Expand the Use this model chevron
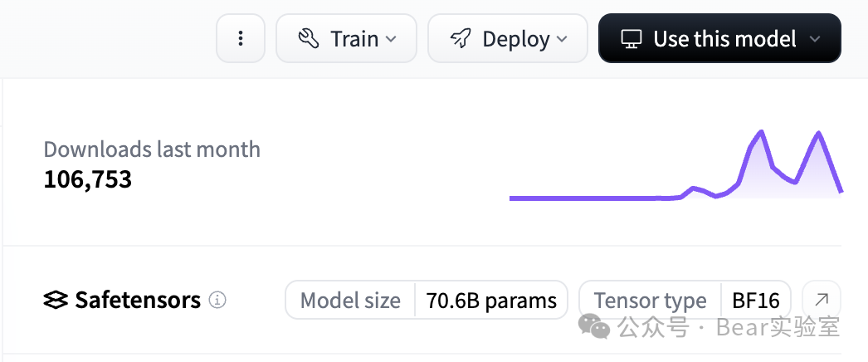868x362 pixels. 815,39
